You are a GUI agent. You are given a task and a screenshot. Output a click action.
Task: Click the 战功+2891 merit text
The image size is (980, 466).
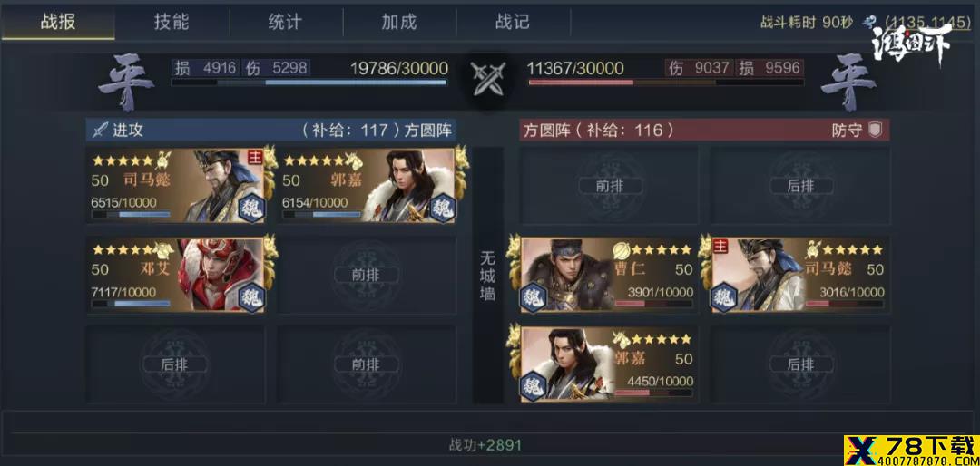485,445
